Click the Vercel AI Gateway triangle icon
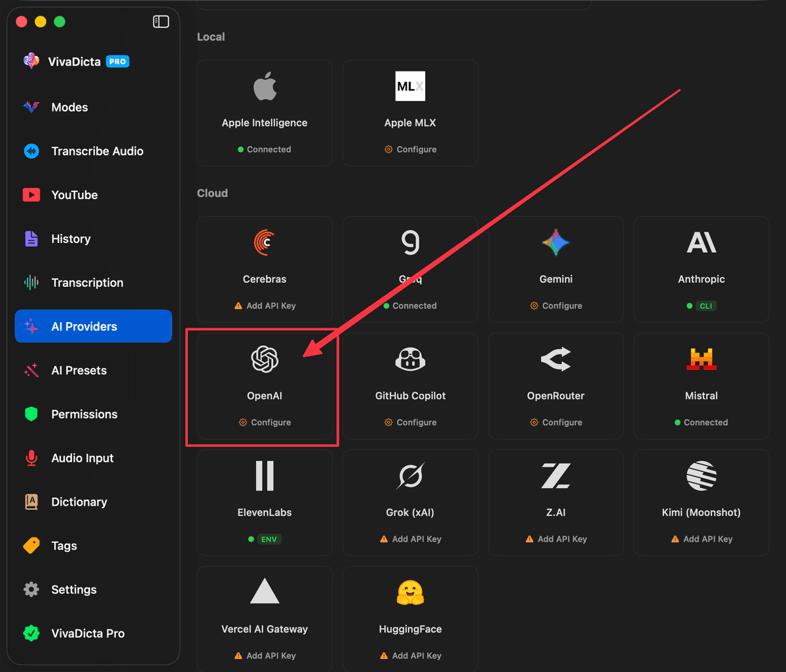Image resolution: width=786 pixels, height=672 pixels. coord(265,592)
